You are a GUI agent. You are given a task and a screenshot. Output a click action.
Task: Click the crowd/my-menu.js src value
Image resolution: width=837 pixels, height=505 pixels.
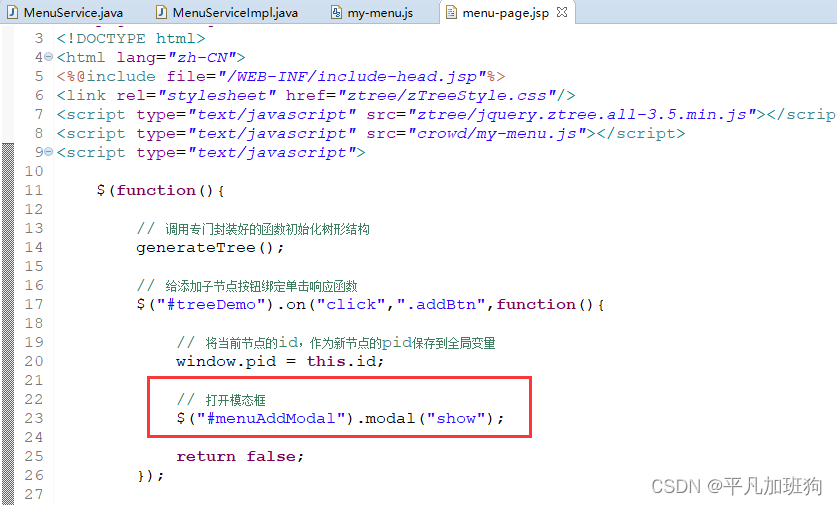tap(498, 133)
